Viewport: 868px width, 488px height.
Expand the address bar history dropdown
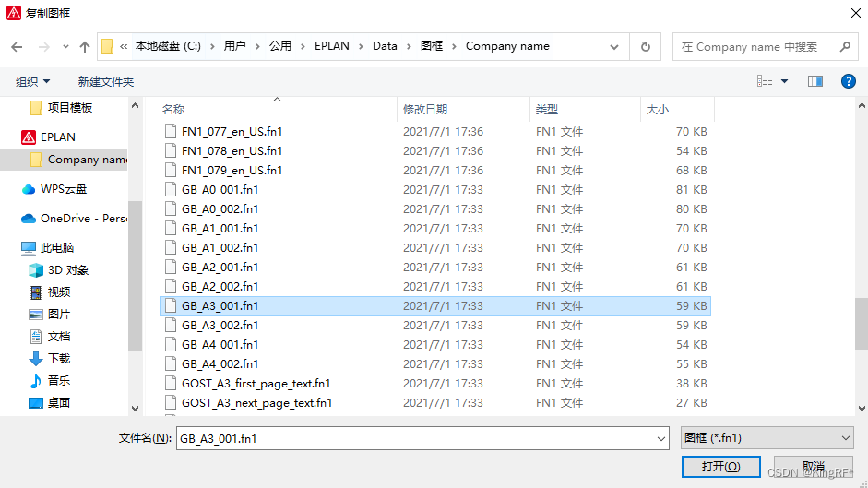pyautogui.click(x=614, y=46)
